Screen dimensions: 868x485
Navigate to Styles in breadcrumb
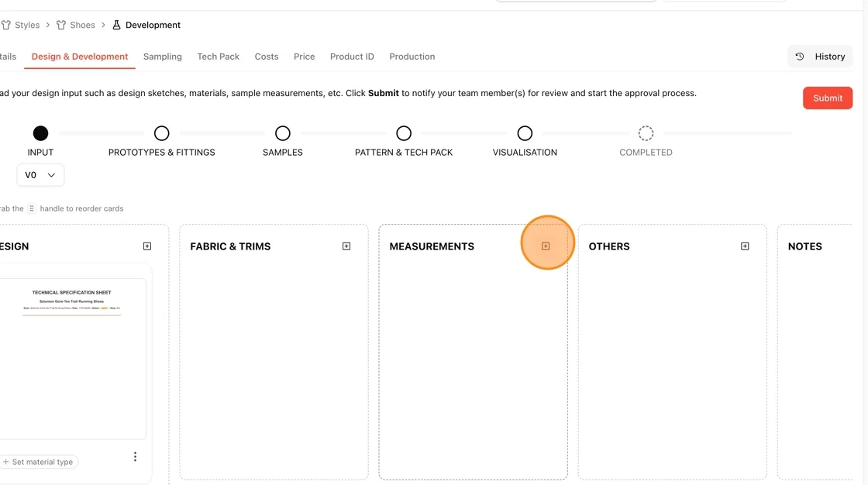[27, 25]
